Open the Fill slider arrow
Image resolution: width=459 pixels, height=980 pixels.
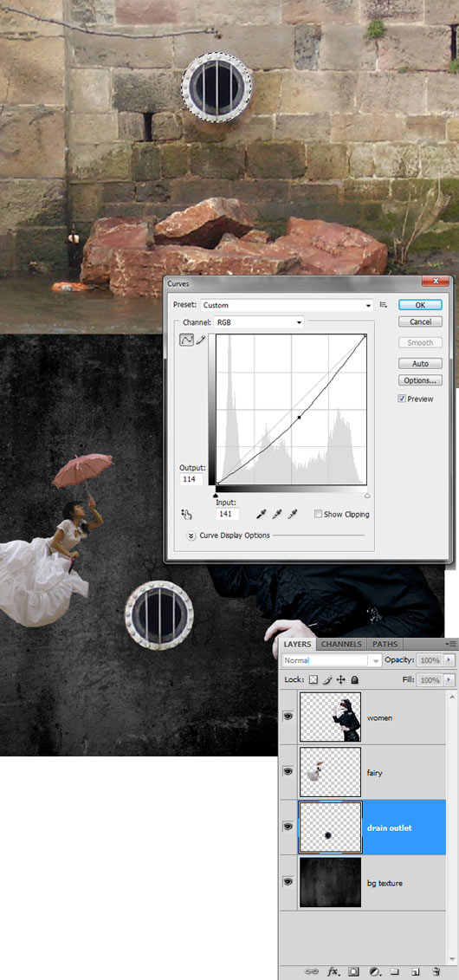(450, 679)
